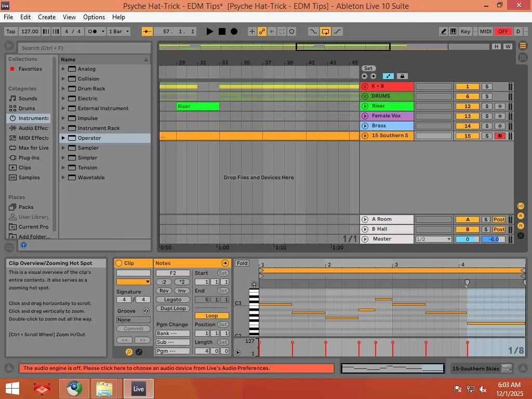532x399 pixels.
Task: Click the browser Search field
Action: [x=84, y=48]
